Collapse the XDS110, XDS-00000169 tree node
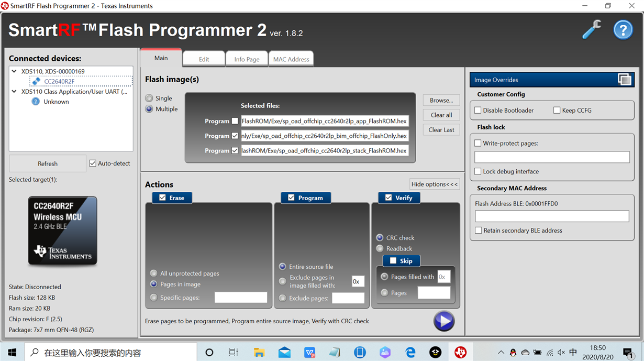 [x=14, y=71]
